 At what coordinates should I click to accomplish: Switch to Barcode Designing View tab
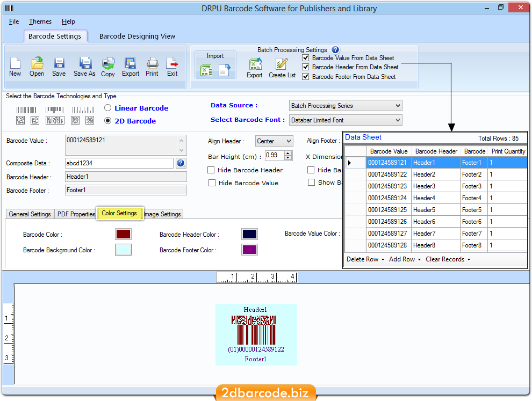click(137, 37)
